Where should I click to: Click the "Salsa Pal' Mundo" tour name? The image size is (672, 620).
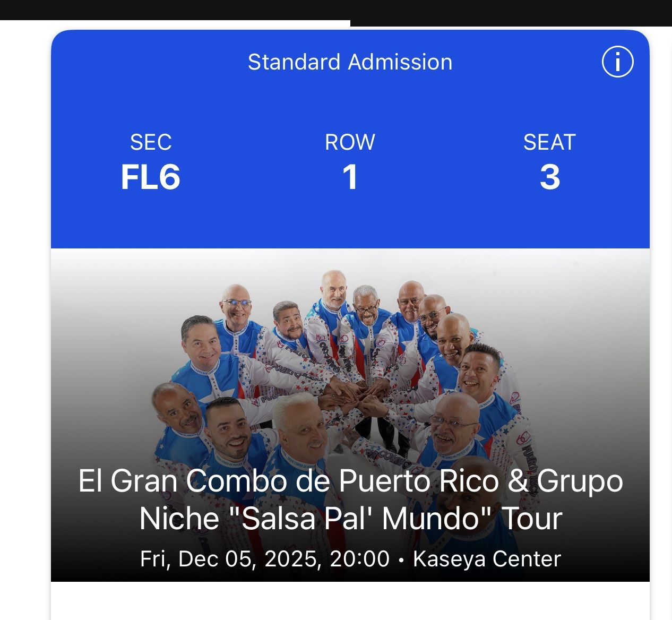362,519
